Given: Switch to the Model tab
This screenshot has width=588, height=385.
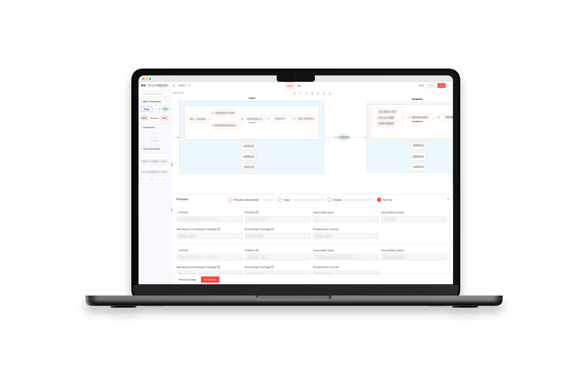Looking at the screenshot, I should click(289, 86).
